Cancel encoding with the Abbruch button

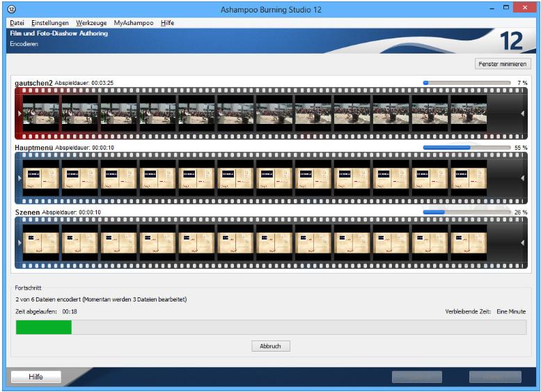(x=270, y=345)
